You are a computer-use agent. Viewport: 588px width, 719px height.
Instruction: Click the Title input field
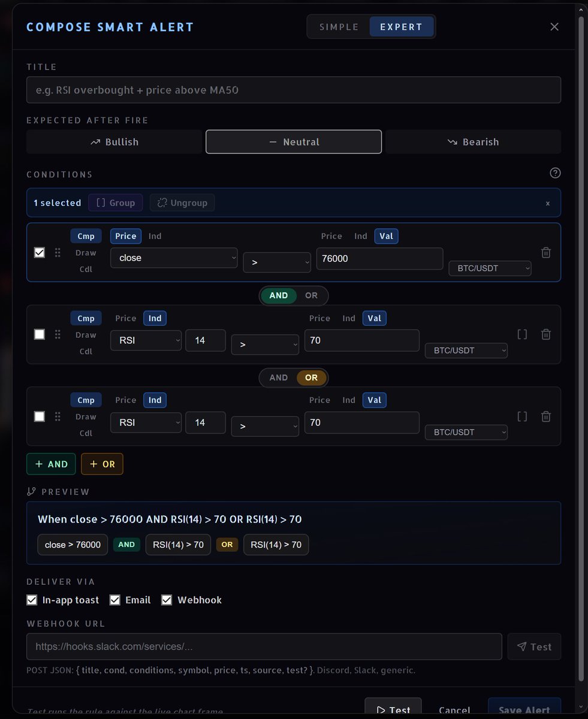tap(294, 90)
